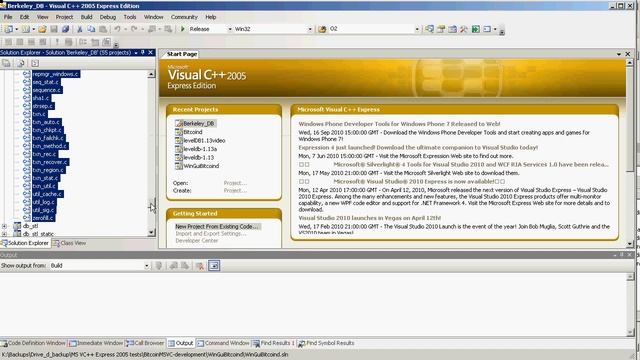Viewport: 640px width, 360px height.
Task: Open the Debug menu
Action: [x=108, y=17]
